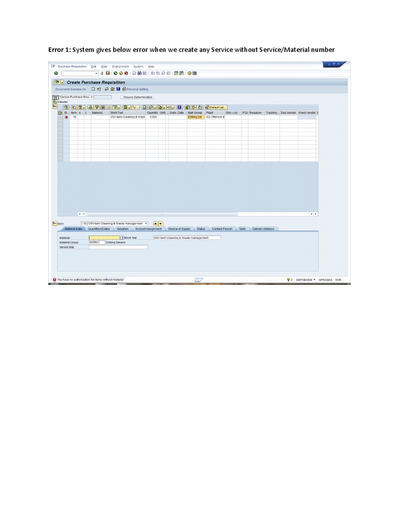Click the yellow Material input field
The width and height of the screenshot is (399, 532).
click(104, 237)
